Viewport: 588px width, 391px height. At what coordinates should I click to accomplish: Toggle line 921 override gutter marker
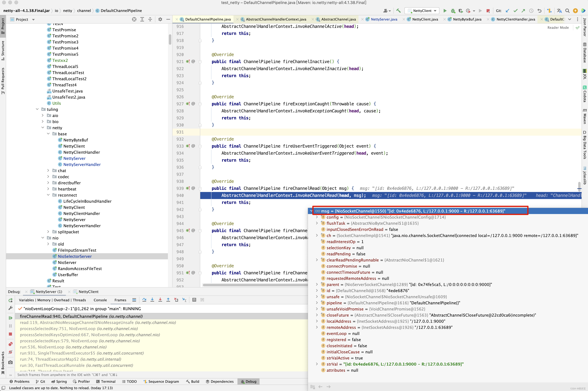point(188,62)
